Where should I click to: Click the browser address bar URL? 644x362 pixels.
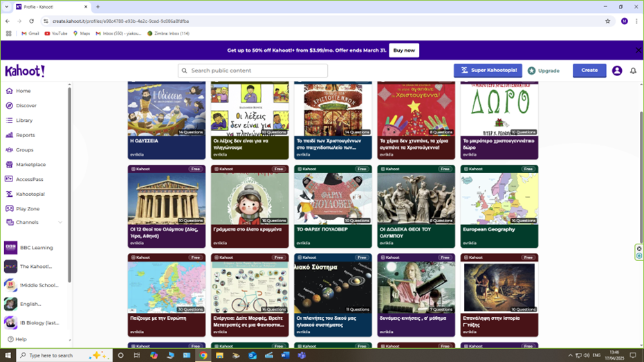click(121, 21)
